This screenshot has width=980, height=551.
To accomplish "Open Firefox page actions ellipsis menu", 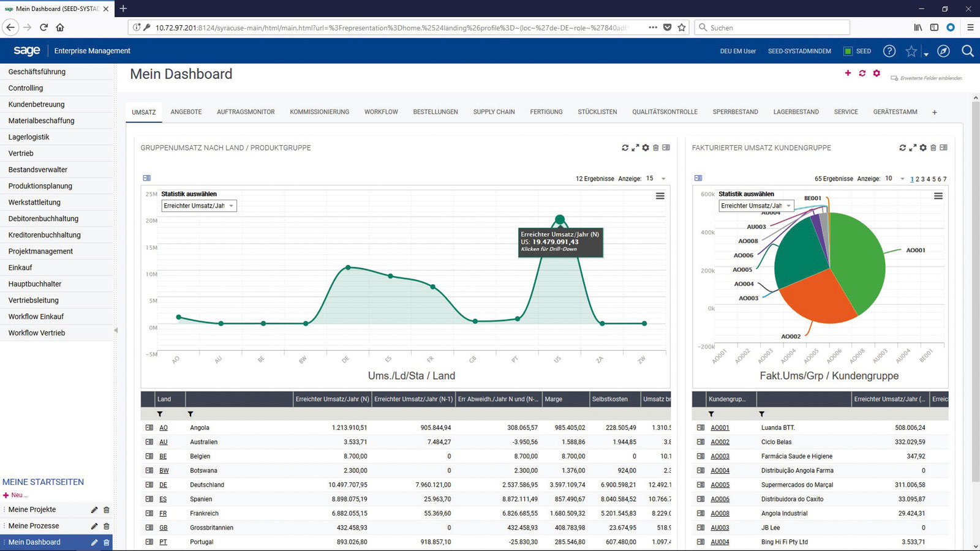I will pyautogui.click(x=653, y=28).
